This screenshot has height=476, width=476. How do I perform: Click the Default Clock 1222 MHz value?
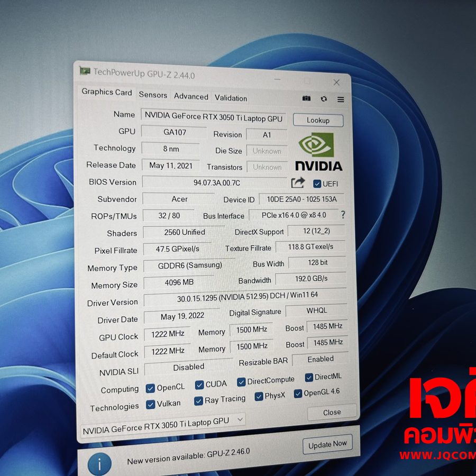click(x=168, y=351)
